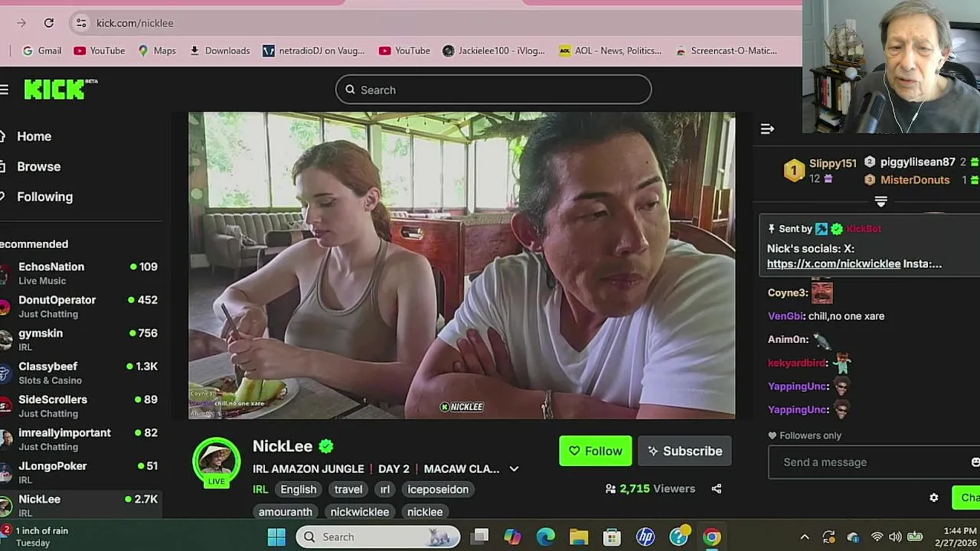The width and height of the screenshot is (980, 551).
Task: Open site info icon in address bar
Action: [x=81, y=23]
